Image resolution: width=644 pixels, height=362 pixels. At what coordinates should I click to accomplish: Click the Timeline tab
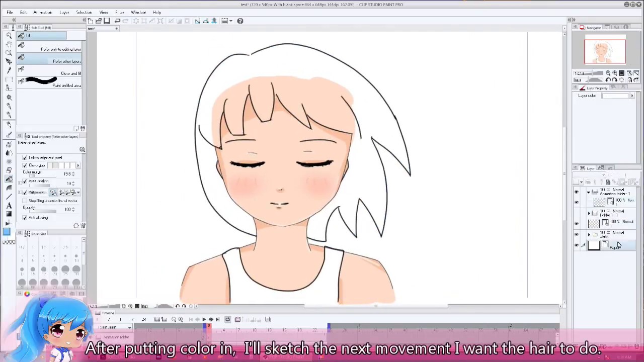coord(107,313)
